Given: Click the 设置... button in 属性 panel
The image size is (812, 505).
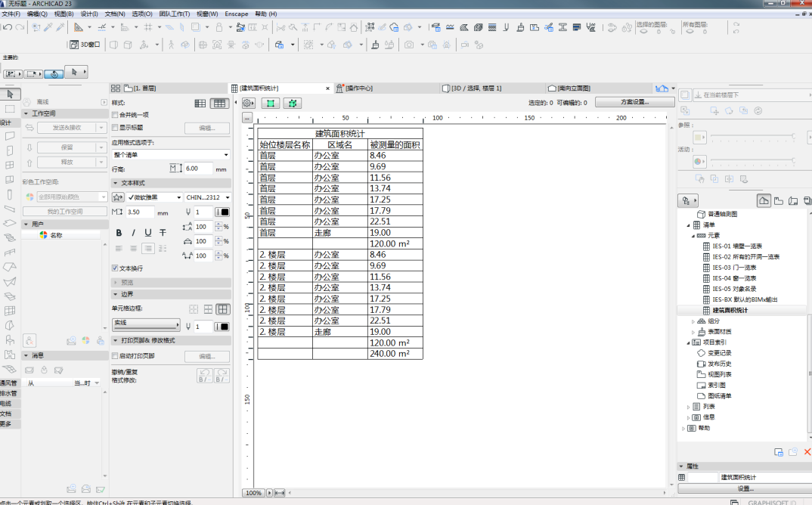Looking at the screenshot, I should 745,488.
